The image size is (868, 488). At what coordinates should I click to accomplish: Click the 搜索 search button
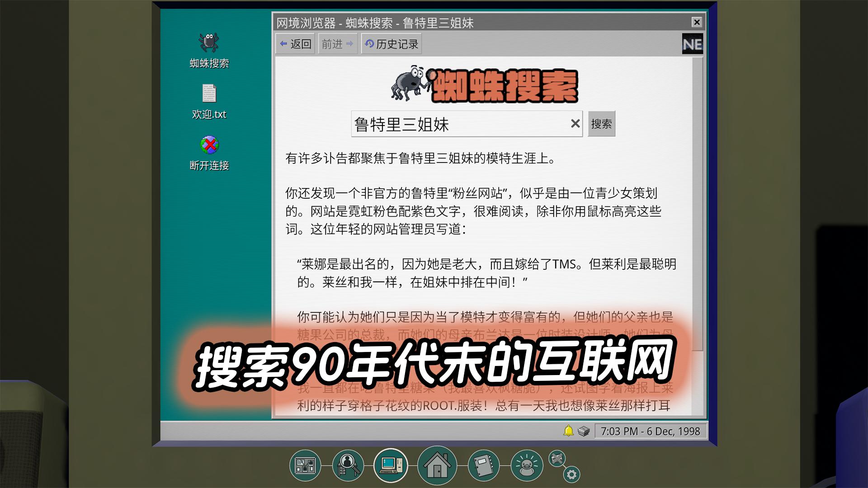tap(601, 124)
